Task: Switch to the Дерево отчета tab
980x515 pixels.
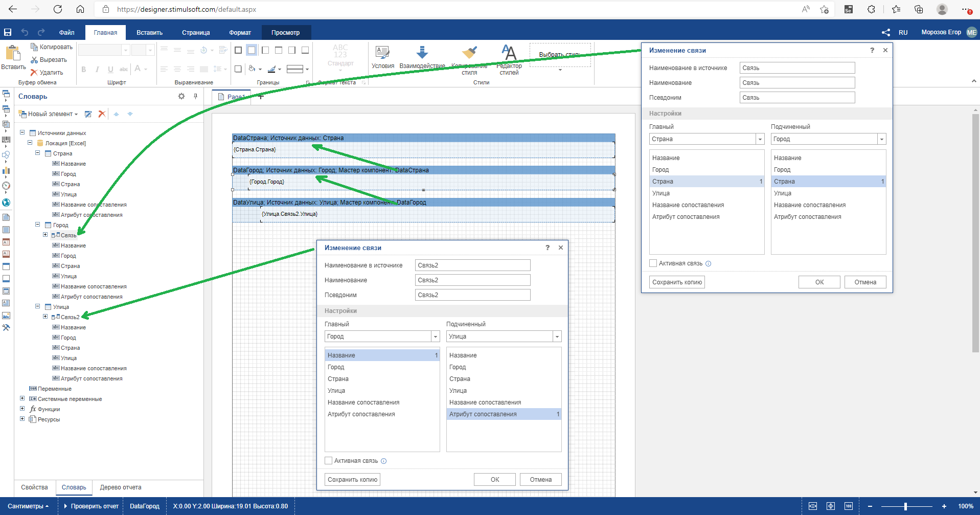Action: point(121,487)
